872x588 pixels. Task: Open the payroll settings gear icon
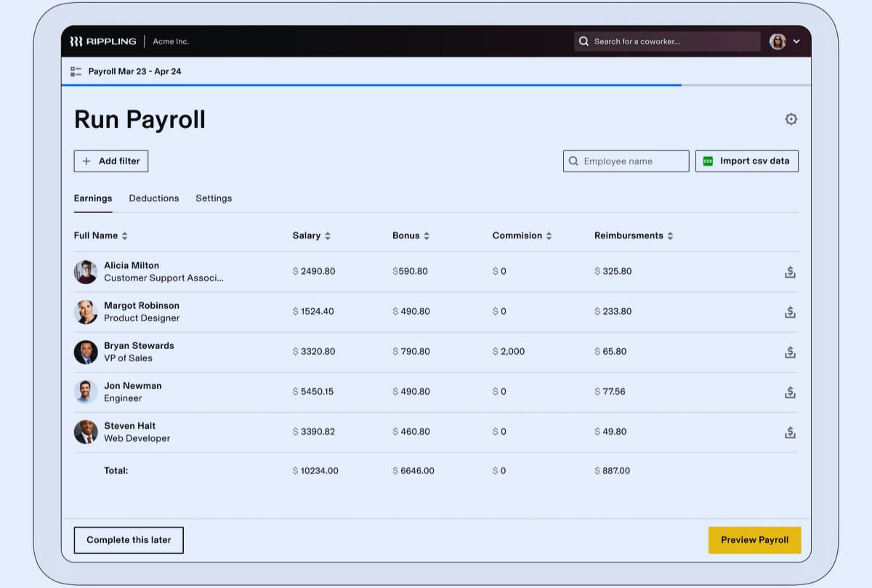tap(791, 119)
